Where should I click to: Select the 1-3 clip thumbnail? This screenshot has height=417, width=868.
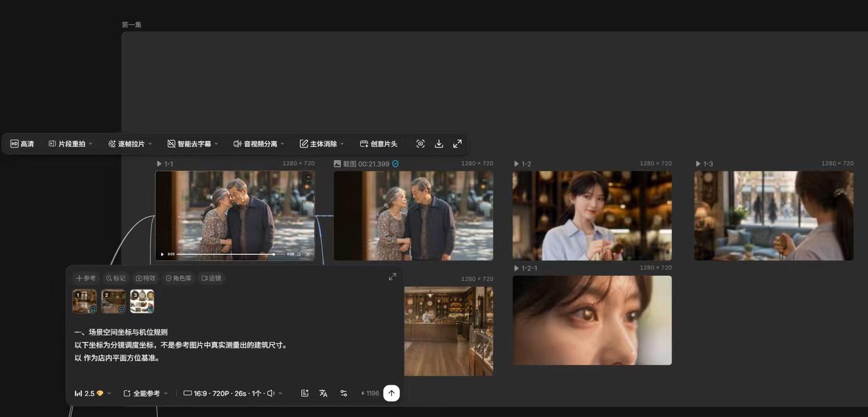(x=773, y=216)
